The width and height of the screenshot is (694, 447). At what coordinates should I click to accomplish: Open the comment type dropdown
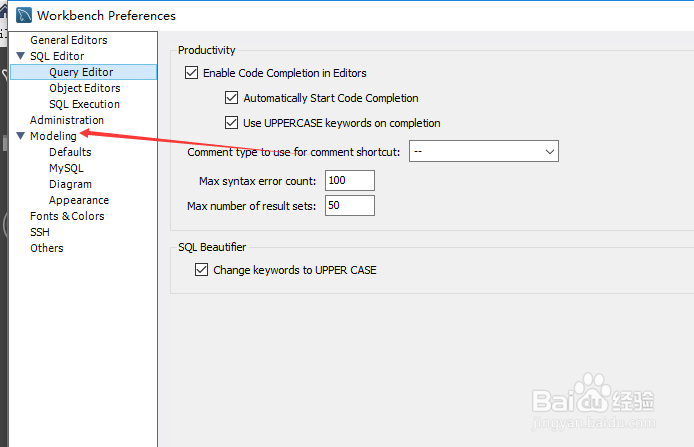(x=484, y=151)
